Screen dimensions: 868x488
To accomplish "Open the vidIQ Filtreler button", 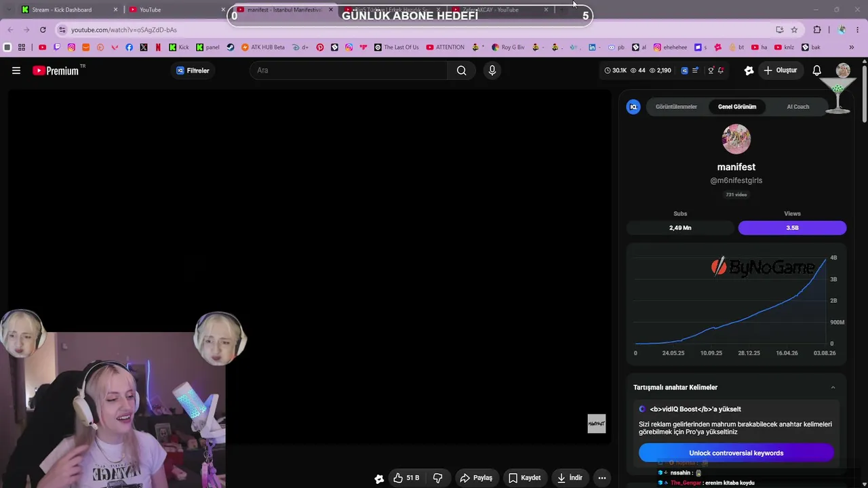I will (x=193, y=70).
